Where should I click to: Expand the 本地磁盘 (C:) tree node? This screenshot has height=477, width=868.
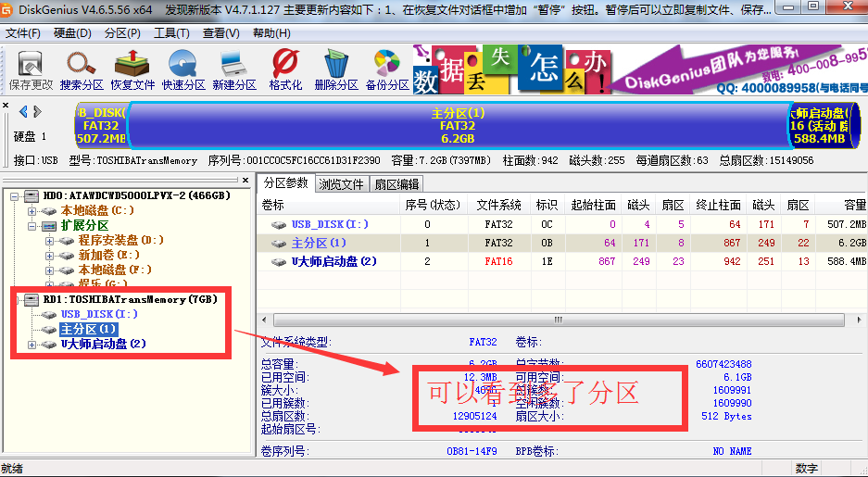(x=31, y=211)
